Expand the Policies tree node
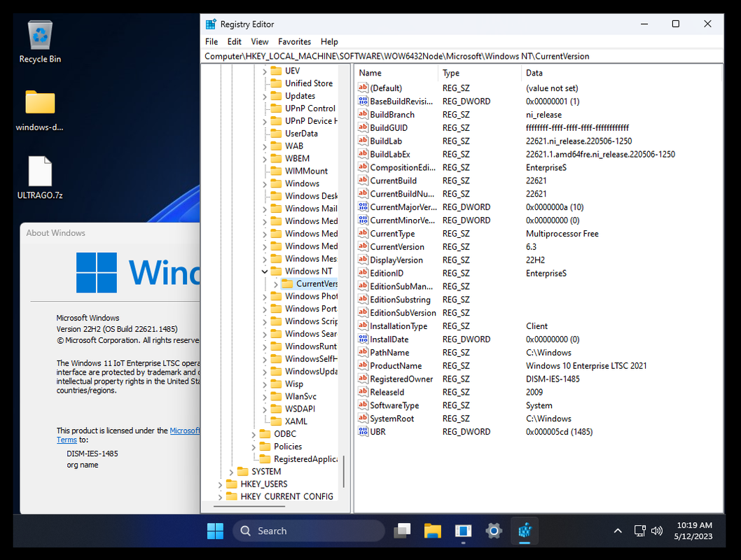Viewport: 741px width, 560px height. tap(254, 446)
